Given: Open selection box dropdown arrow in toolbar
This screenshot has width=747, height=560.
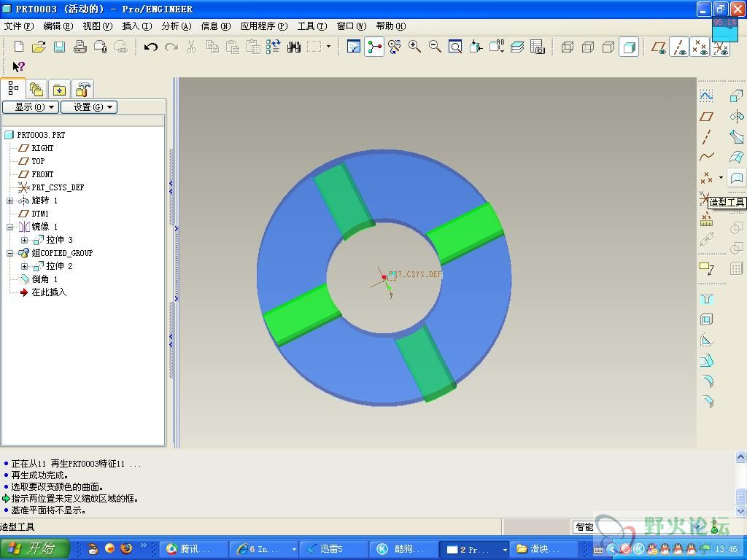Looking at the screenshot, I should [329, 47].
